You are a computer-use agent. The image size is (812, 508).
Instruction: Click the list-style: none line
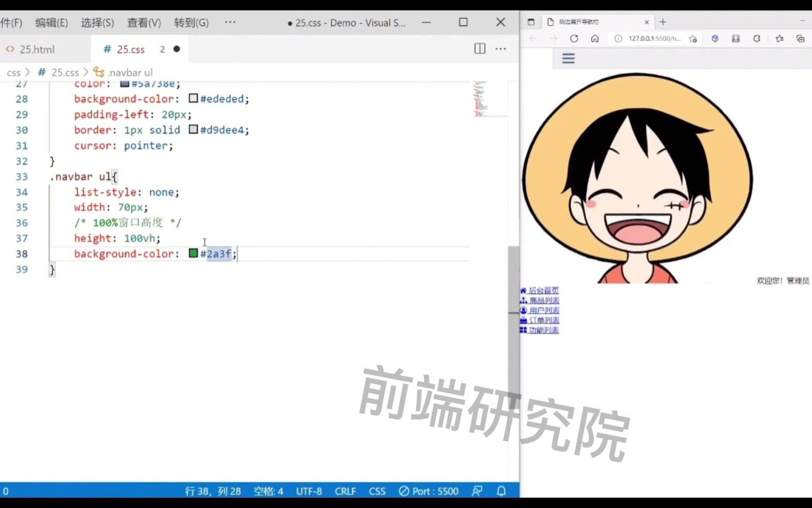[126, 192]
